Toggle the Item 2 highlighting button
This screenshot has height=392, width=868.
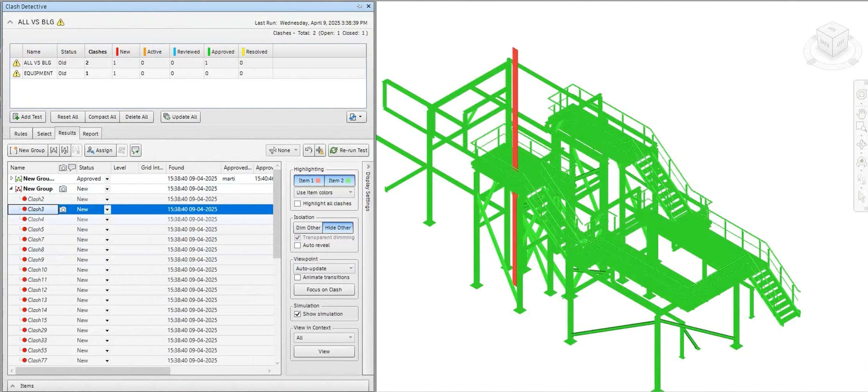click(x=339, y=181)
